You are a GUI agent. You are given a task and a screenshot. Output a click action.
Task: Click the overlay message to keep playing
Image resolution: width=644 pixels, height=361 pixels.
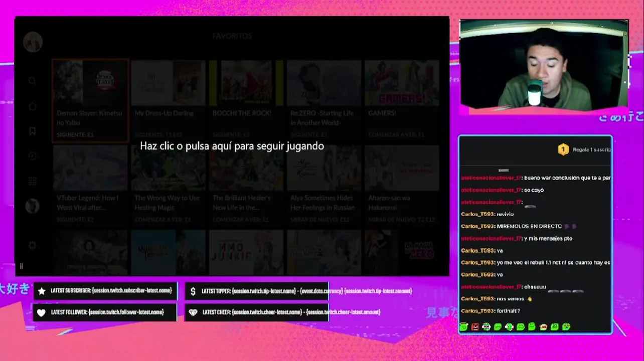click(x=232, y=146)
